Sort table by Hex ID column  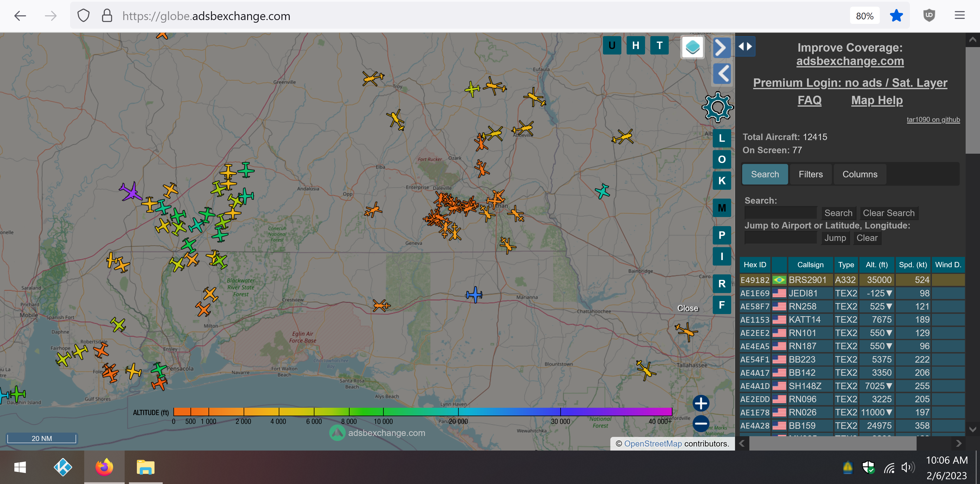point(755,265)
